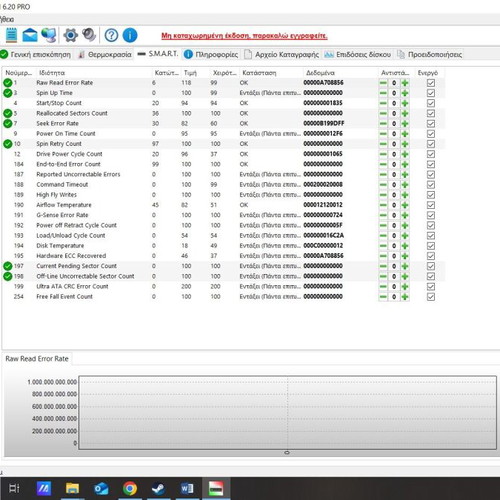Open the Θερμοκρασία tab
This screenshot has height=500, width=500.
click(105, 54)
